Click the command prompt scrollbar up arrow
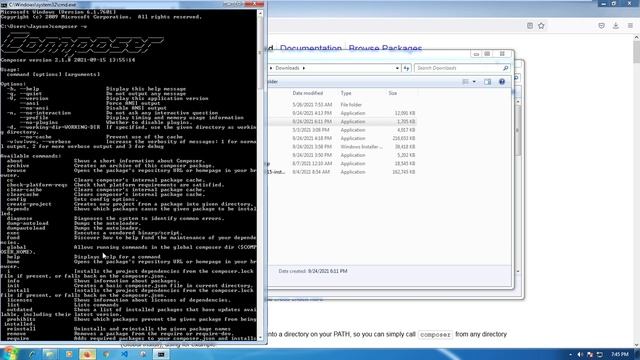This screenshot has width=640, height=360. 260,13
